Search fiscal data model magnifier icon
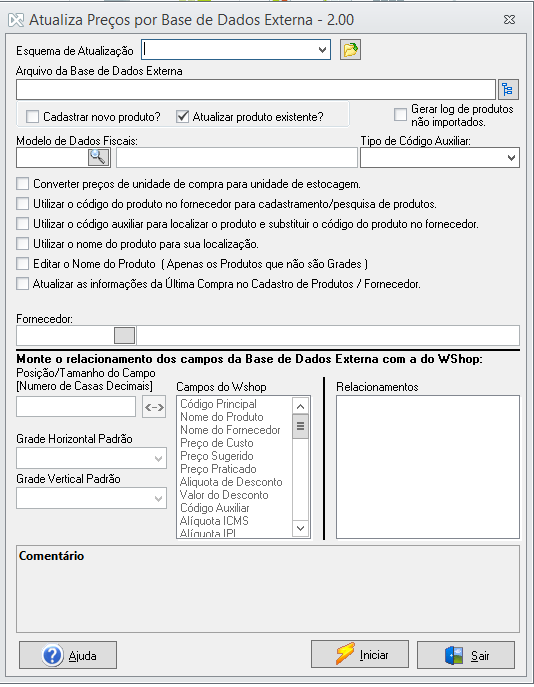The height and width of the screenshot is (687, 534). [99, 157]
